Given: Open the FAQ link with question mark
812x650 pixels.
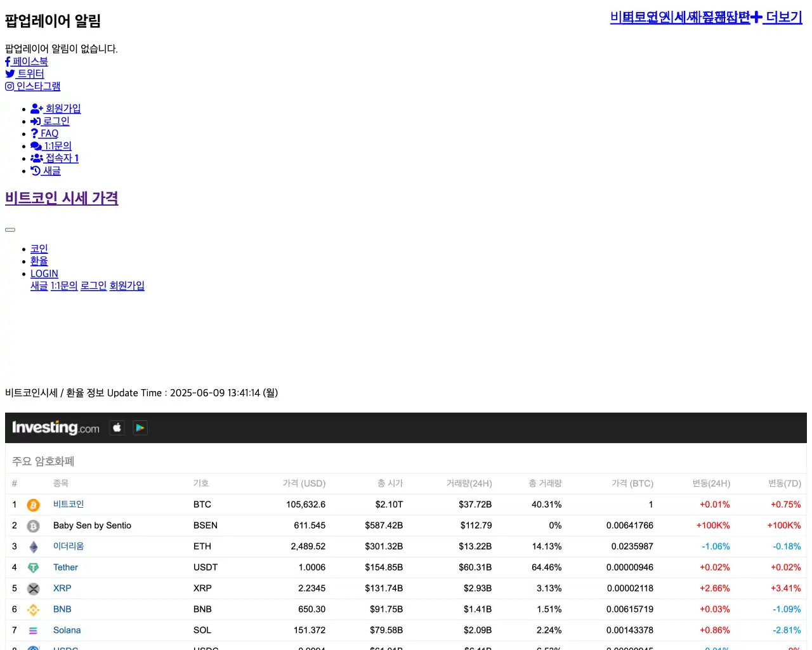Looking at the screenshot, I should point(44,133).
